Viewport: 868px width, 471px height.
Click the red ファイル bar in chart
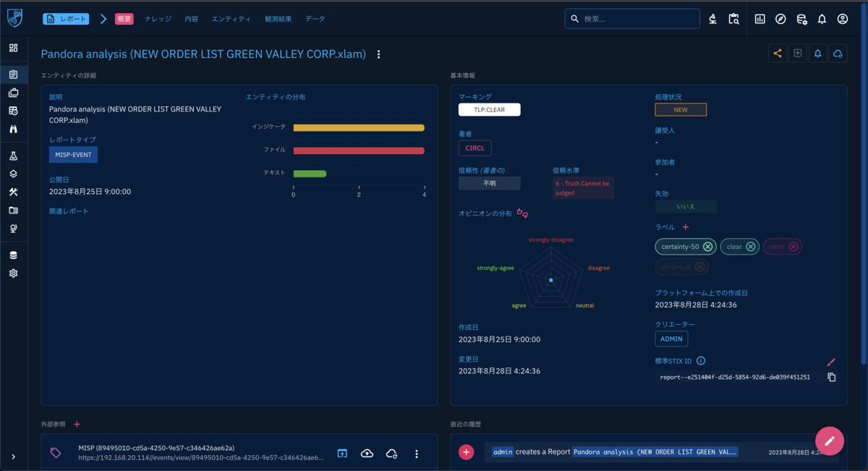click(359, 150)
